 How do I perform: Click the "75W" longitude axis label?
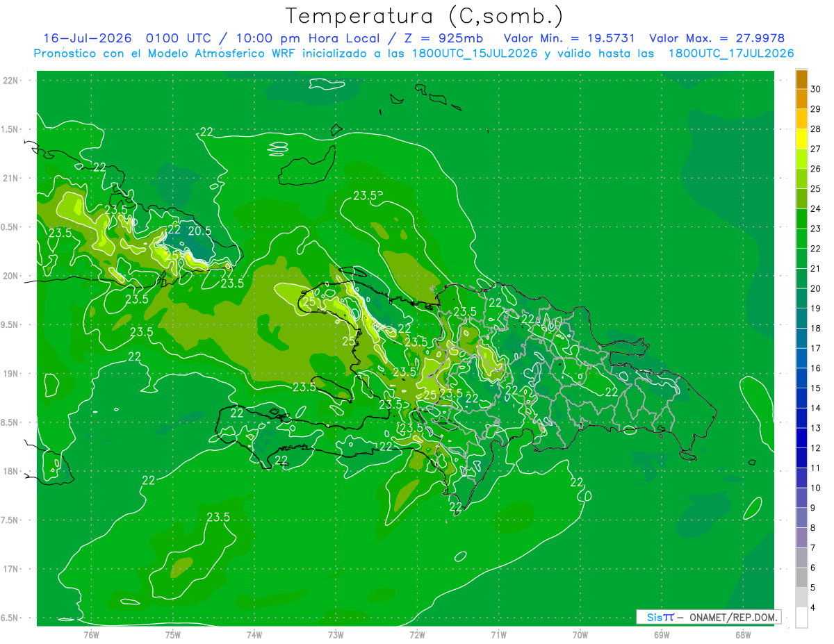[x=172, y=634]
